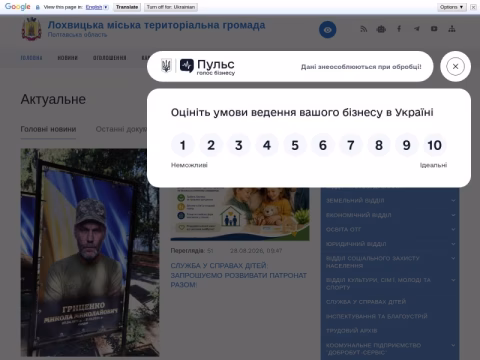The image size is (480, 360).
Task: Open the ГОЛОВНА menu item
Action: pyautogui.click(x=31, y=58)
